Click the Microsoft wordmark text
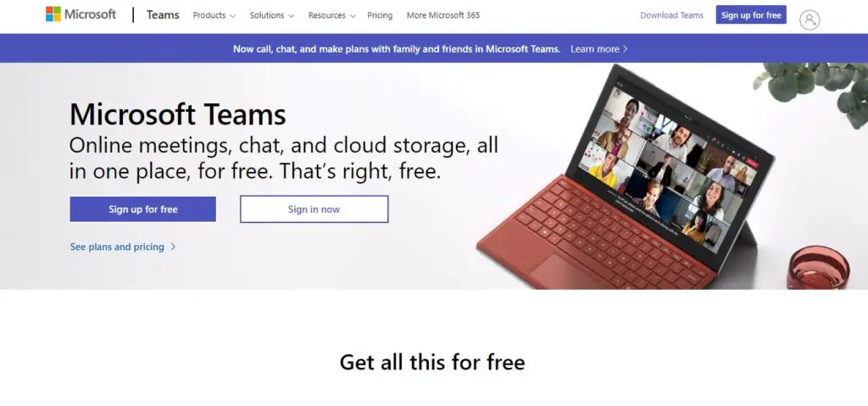Image resolution: width=868 pixels, height=406 pixels. (90, 14)
